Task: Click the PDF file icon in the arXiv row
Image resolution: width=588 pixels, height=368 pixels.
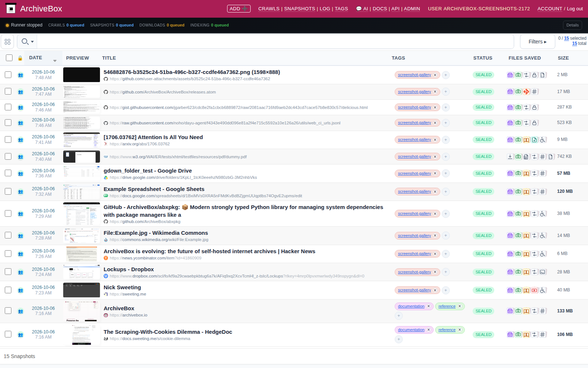Action: point(534,140)
